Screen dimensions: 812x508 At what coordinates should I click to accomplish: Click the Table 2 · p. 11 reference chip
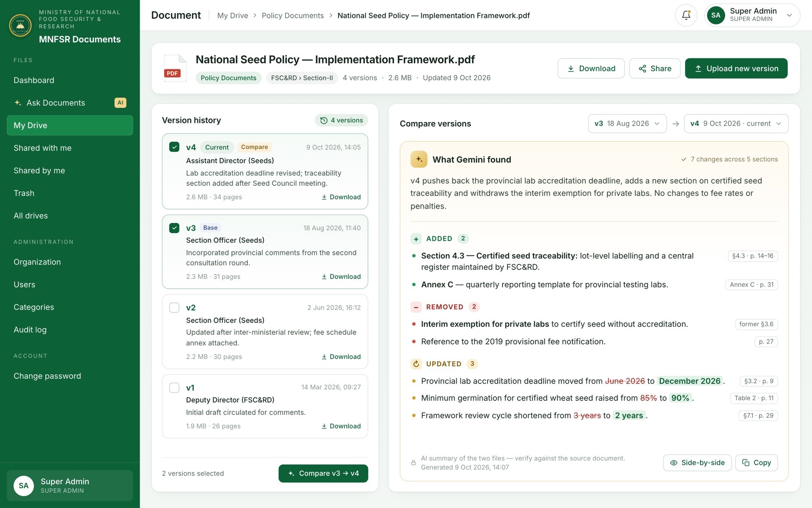coord(754,398)
